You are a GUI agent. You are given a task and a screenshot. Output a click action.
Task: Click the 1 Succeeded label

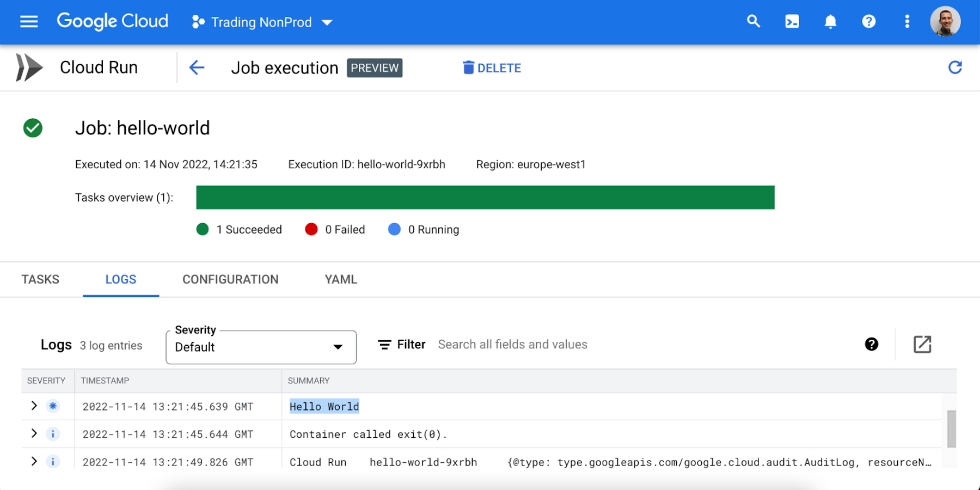pyautogui.click(x=249, y=230)
